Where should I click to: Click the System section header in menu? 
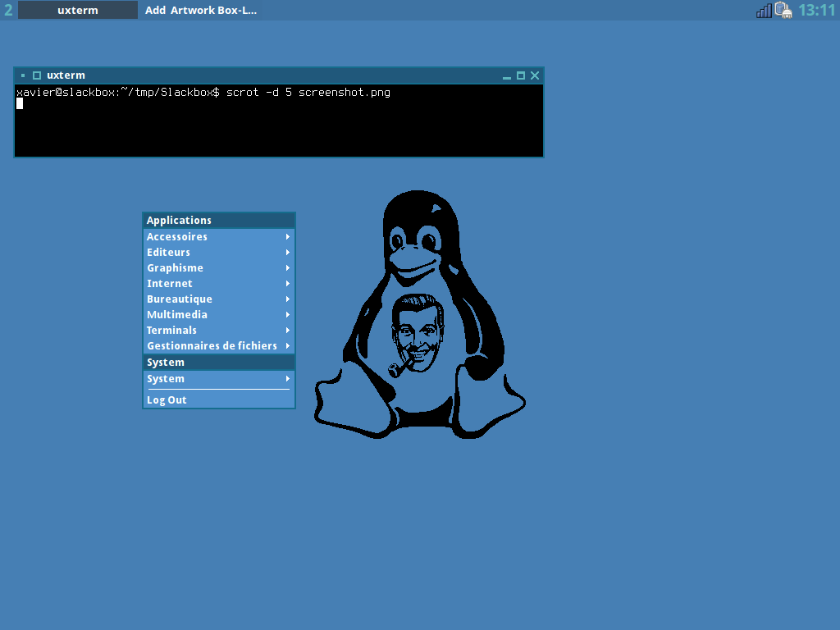point(218,362)
